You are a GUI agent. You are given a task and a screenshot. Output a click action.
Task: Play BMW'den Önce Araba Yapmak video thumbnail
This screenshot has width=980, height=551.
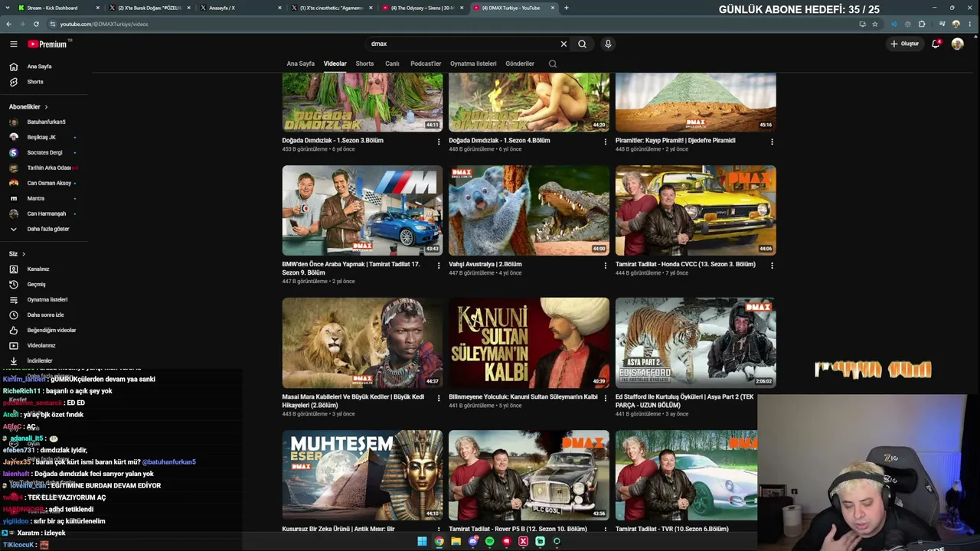coord(362,210)
